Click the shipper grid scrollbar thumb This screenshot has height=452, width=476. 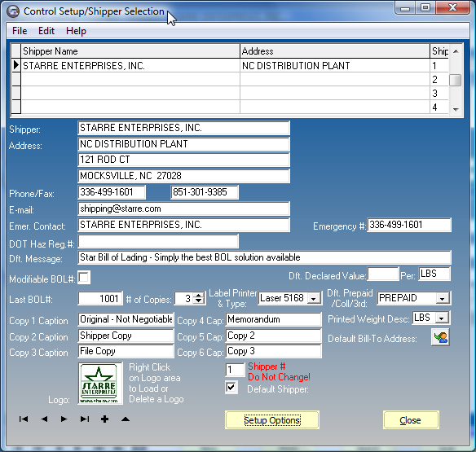[455, 81]
